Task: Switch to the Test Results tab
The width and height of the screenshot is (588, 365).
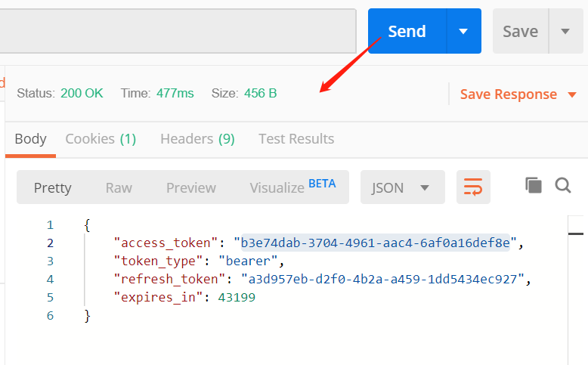Action: pyautogui.click(x=296, y=139)
